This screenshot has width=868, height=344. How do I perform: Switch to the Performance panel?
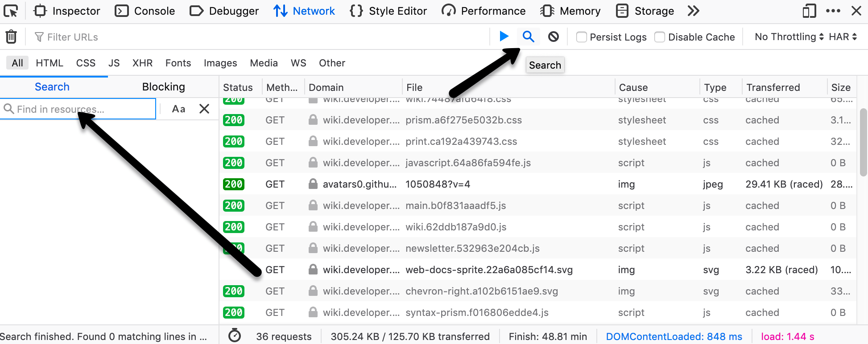tap(484, 11)
